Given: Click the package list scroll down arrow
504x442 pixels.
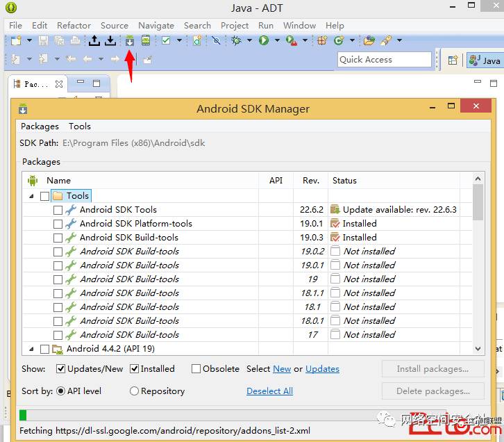Looking at the screenshot, I should tap(478, 349).
